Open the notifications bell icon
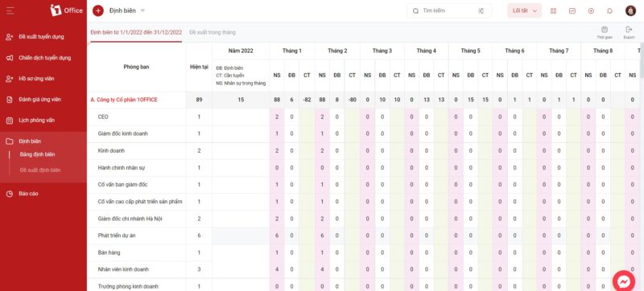 point(610,11)
